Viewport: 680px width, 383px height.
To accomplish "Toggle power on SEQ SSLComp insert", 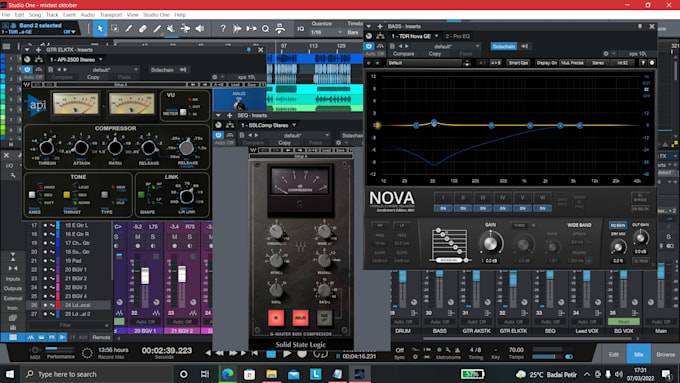I will pyautogui.click(x=218, y=135).
